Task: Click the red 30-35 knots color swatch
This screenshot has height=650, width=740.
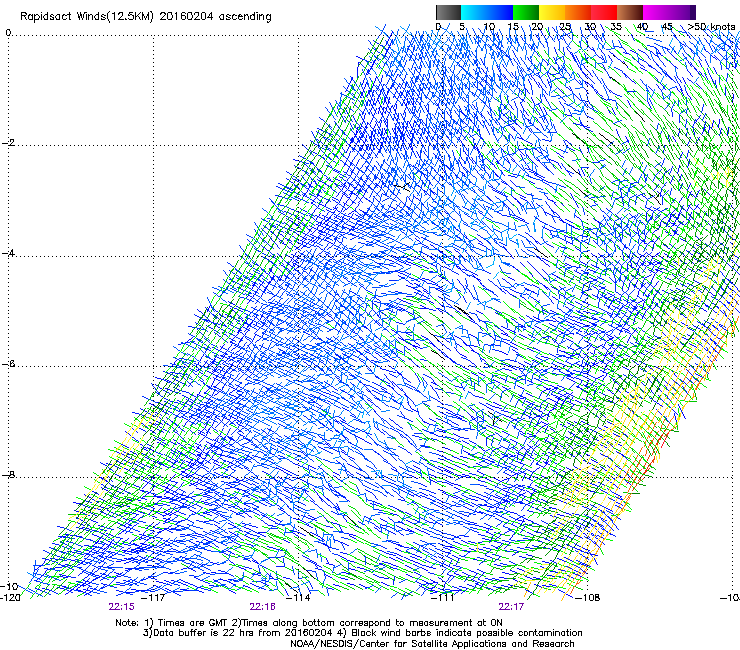Action: [x=604, y=12]
